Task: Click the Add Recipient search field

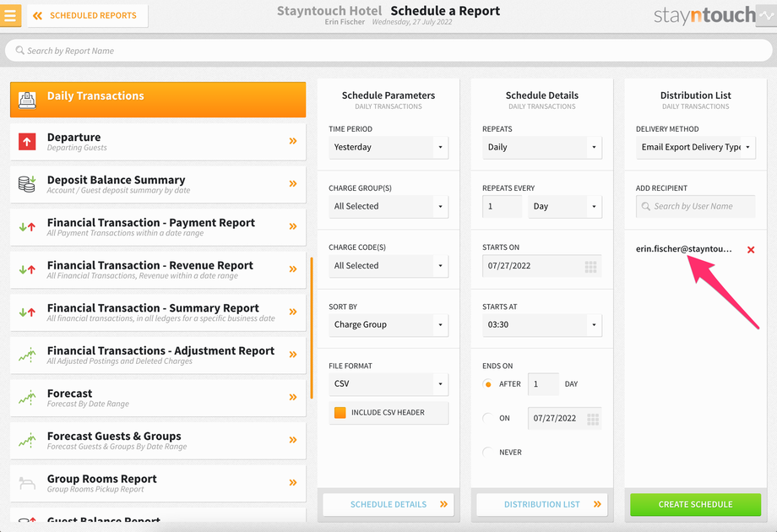Action: tap(696, 206)
